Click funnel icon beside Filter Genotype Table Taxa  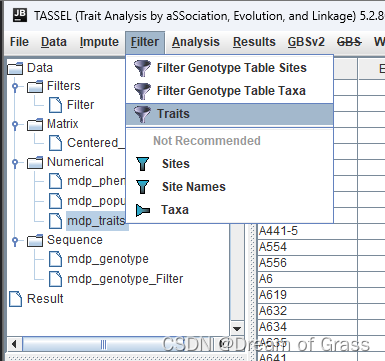click(142, 91)
